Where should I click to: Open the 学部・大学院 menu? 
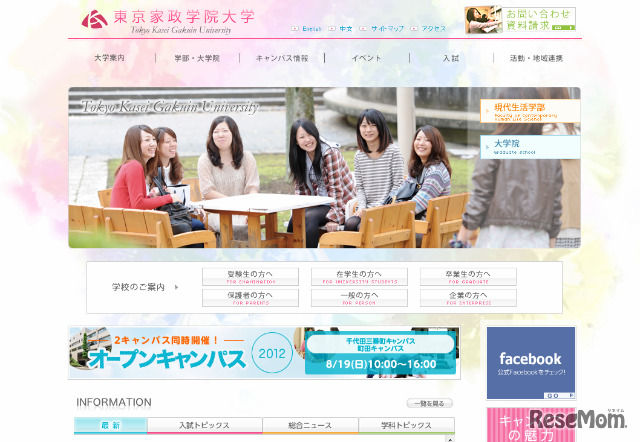coord(197,58)
